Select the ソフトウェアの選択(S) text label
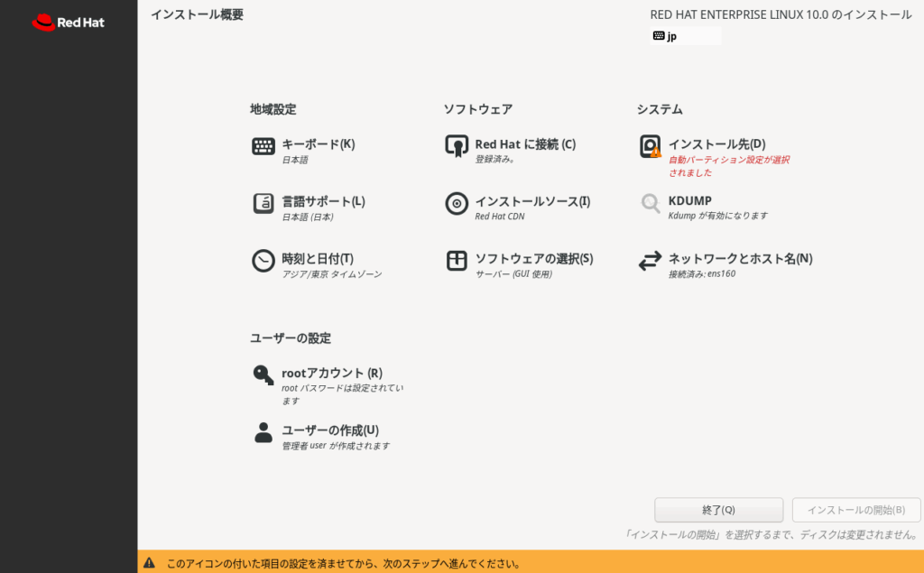This screenshot has width=924, height=573. coord(533,259)
